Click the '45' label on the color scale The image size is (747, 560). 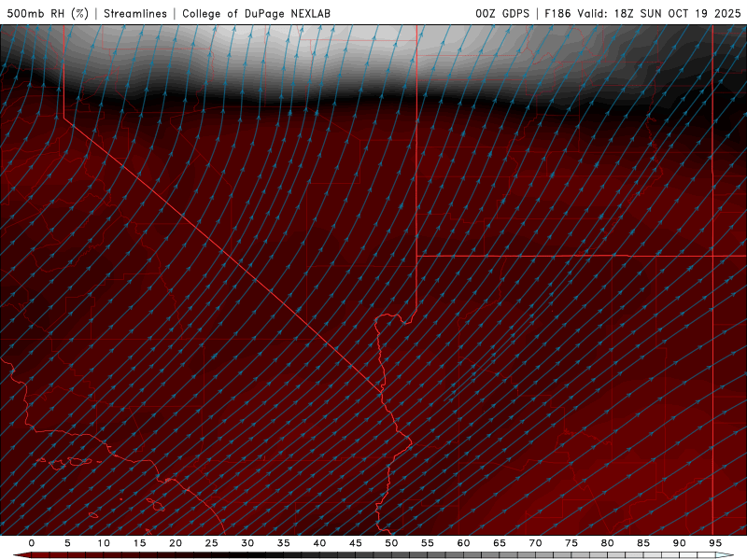(356, 543)
